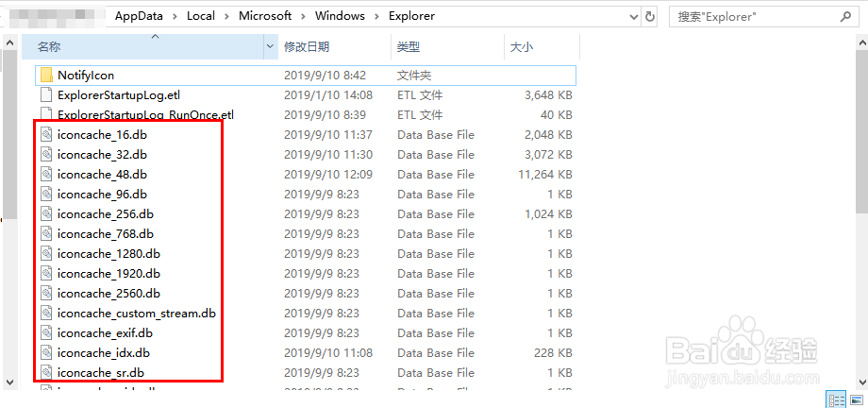Click the NotifyIcon folder icon

pyautogui.click(x=46, y=75)
